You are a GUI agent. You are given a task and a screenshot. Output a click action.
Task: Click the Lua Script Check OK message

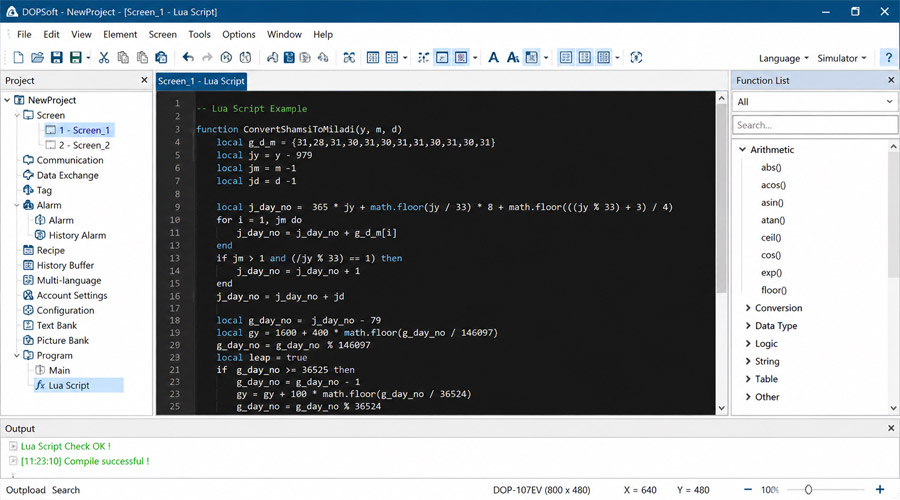[x=65, y=446]
